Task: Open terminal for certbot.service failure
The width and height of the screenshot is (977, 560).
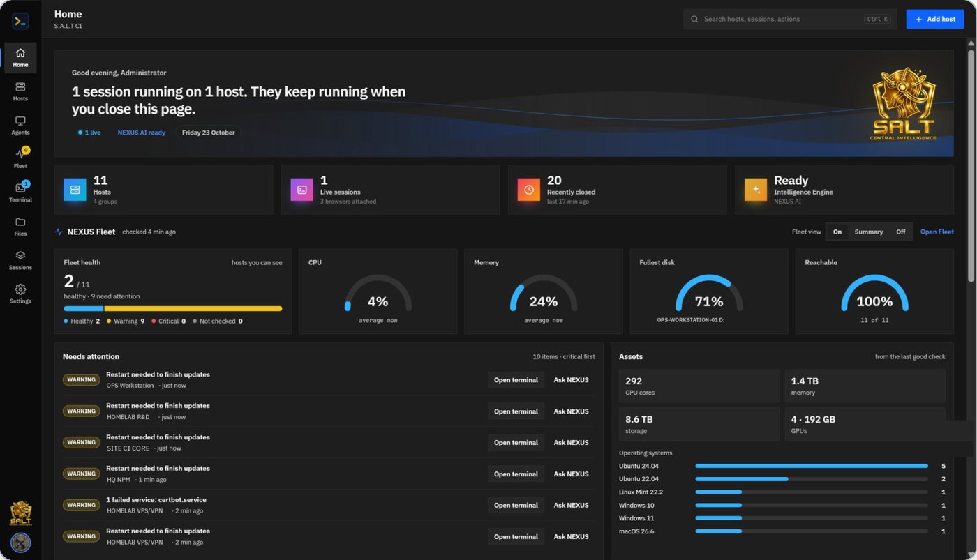Action: 516,505
